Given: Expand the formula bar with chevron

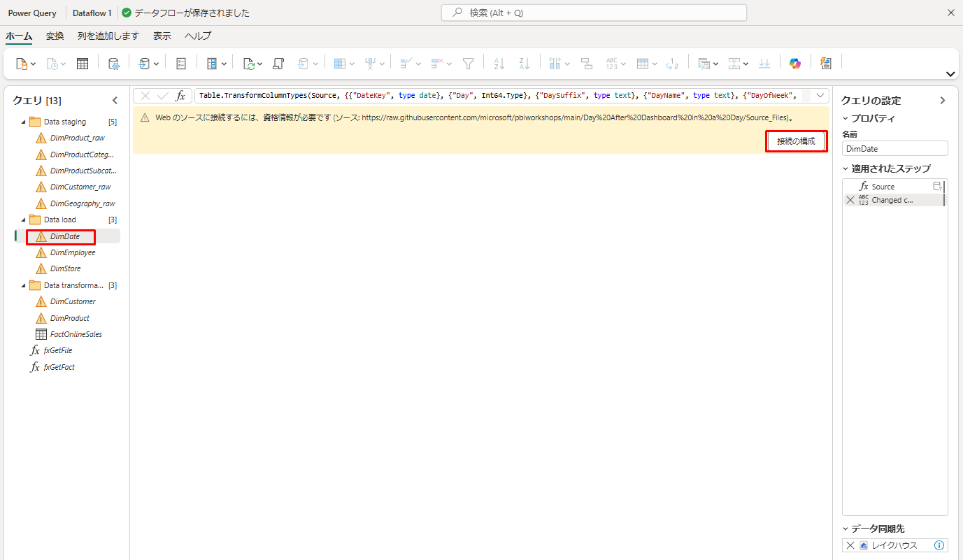Looking at the screenshot, I should tap(820, 96).
